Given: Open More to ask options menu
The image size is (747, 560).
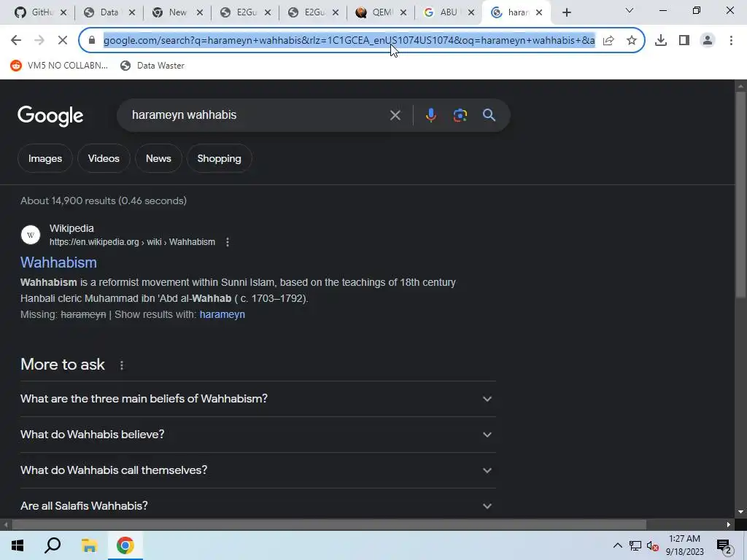Looking at the screenshot, I should coord(122,365).
